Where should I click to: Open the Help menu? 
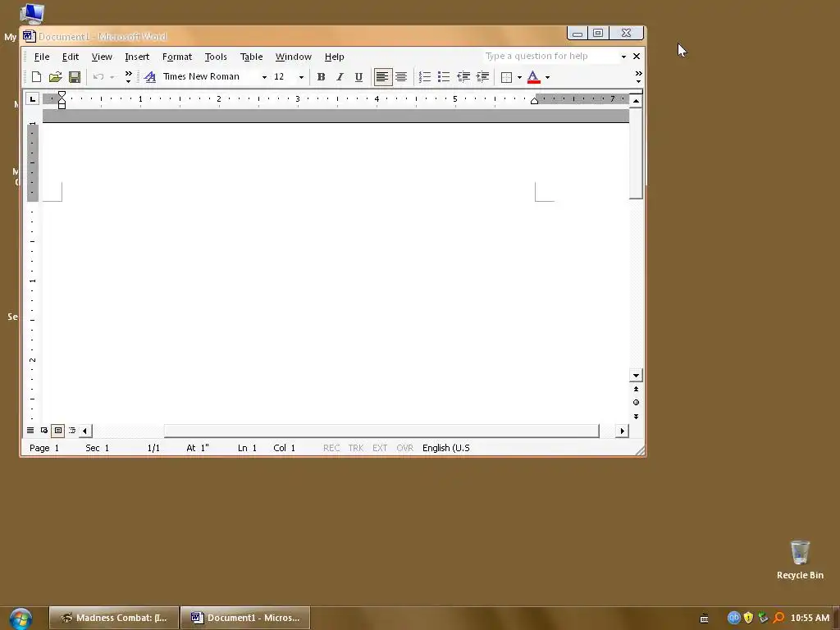coord(335,57)
